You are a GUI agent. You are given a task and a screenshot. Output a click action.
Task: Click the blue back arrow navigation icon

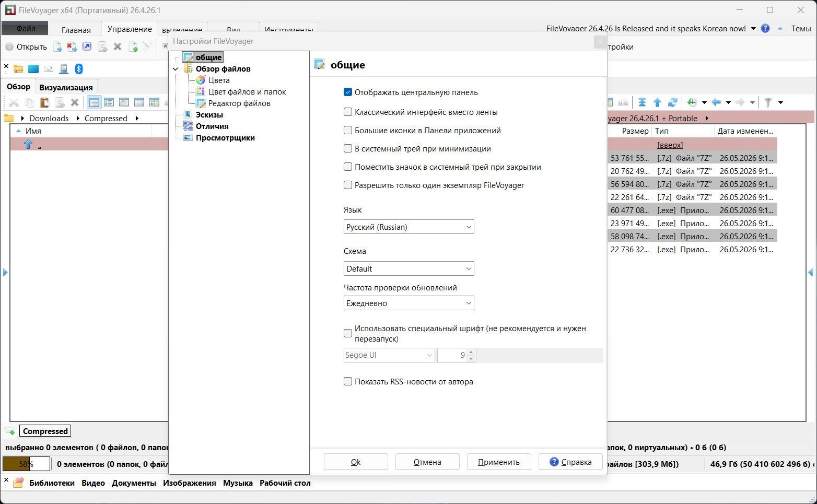716,102
